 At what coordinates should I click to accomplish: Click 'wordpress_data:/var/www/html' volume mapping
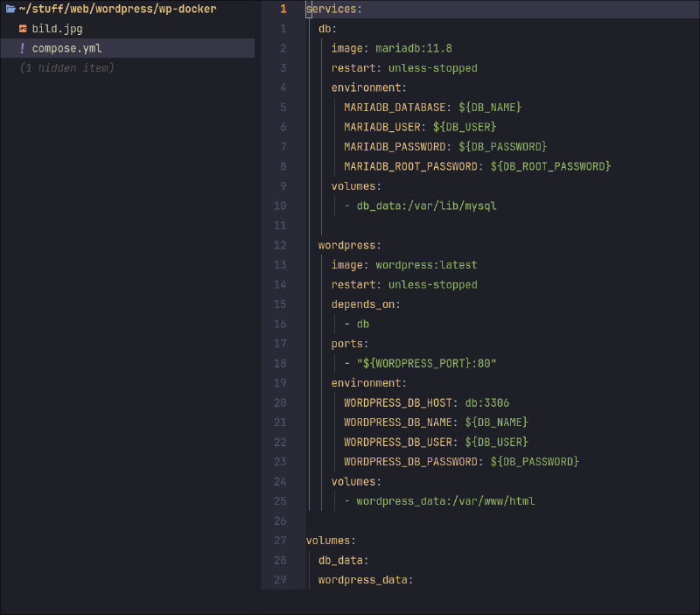[445, 501]
